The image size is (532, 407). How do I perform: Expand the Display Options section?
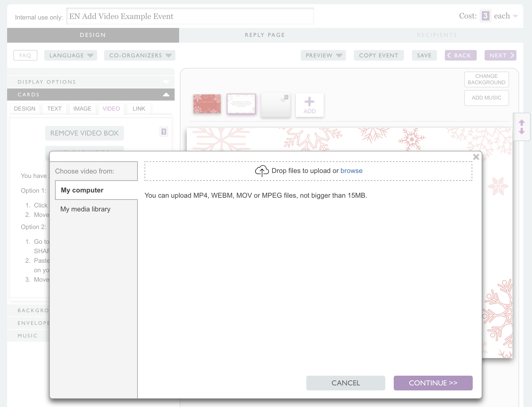point(91,82)
